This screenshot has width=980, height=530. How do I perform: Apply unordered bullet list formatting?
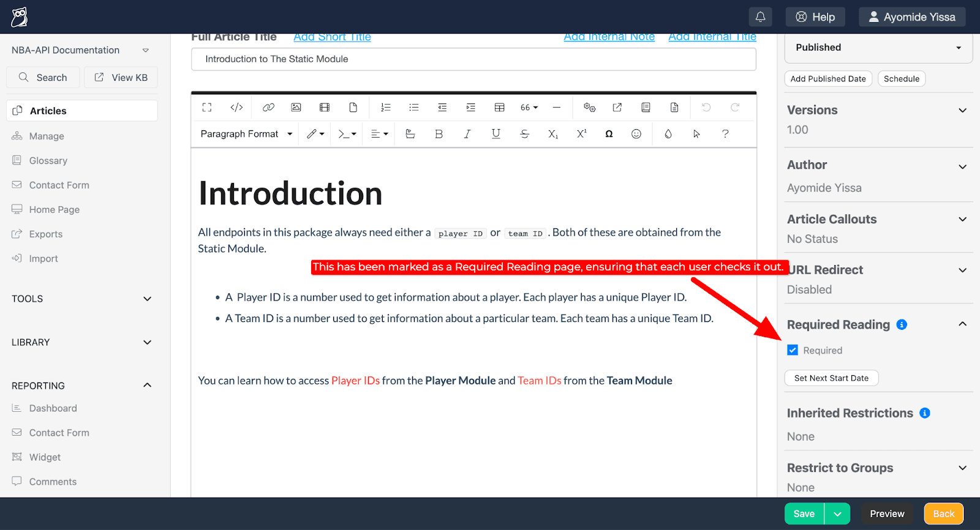click(414, 107)
